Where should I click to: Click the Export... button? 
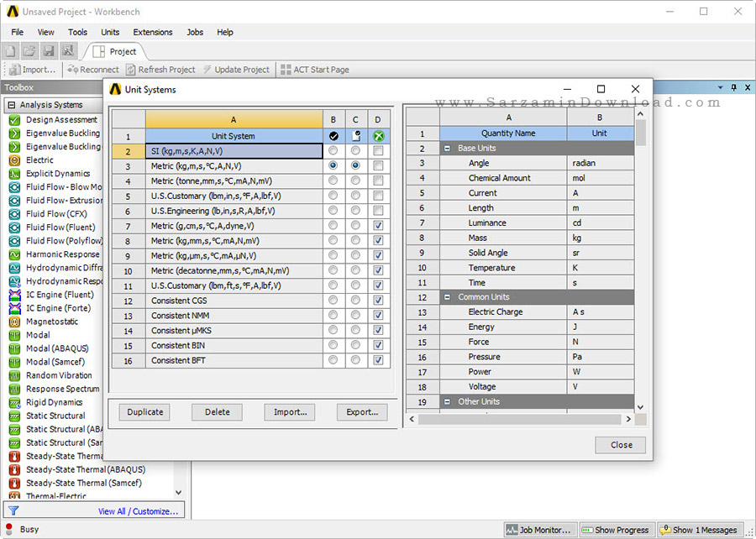(x=362, y=412)
